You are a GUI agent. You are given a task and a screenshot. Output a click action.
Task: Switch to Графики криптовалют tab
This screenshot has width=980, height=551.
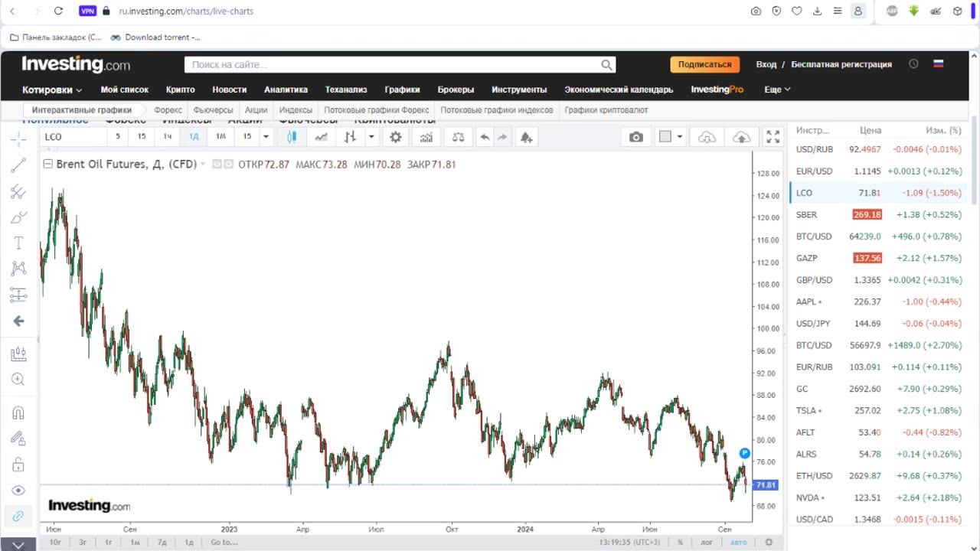click(x=606, y=110)
